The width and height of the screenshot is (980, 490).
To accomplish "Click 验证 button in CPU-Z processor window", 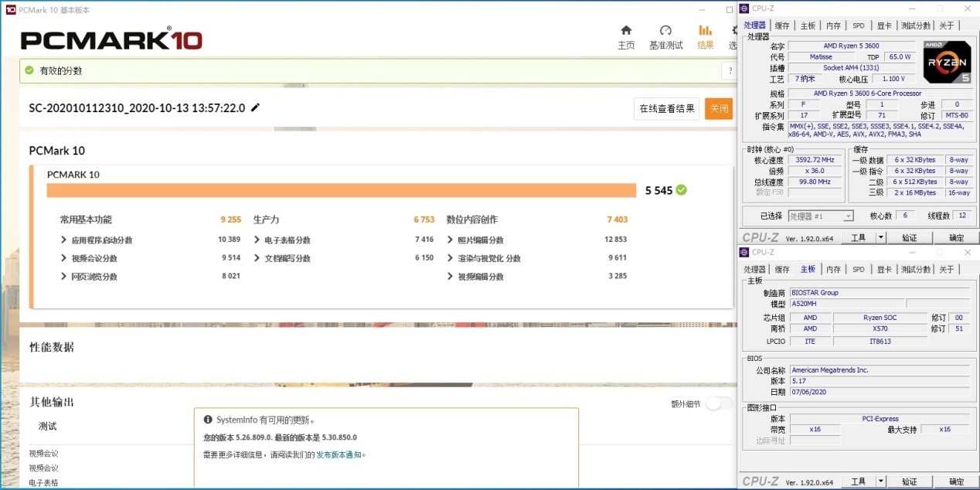I will pos(910,238).
